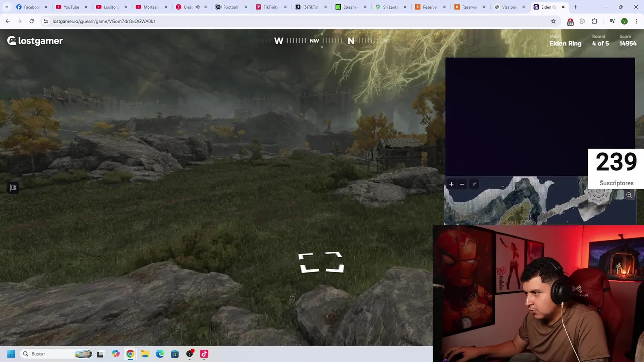
Task: Click the Buscar taskbar search box
Action: click(56, 354)
